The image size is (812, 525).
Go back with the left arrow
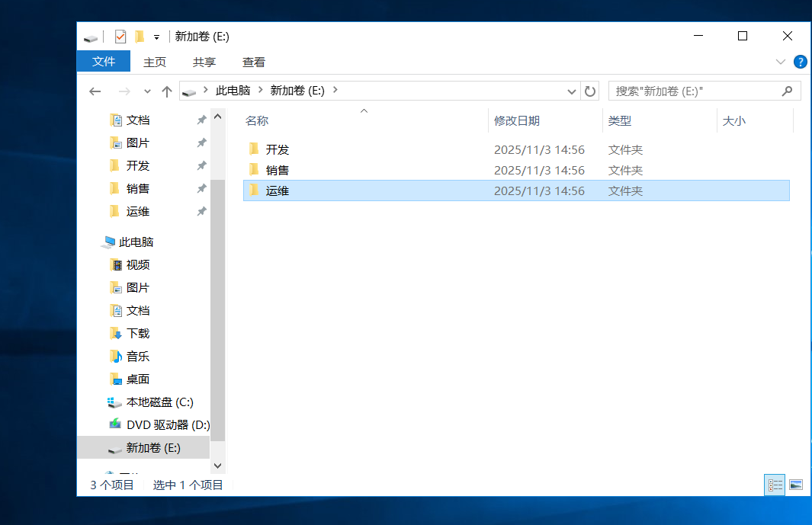95,91
